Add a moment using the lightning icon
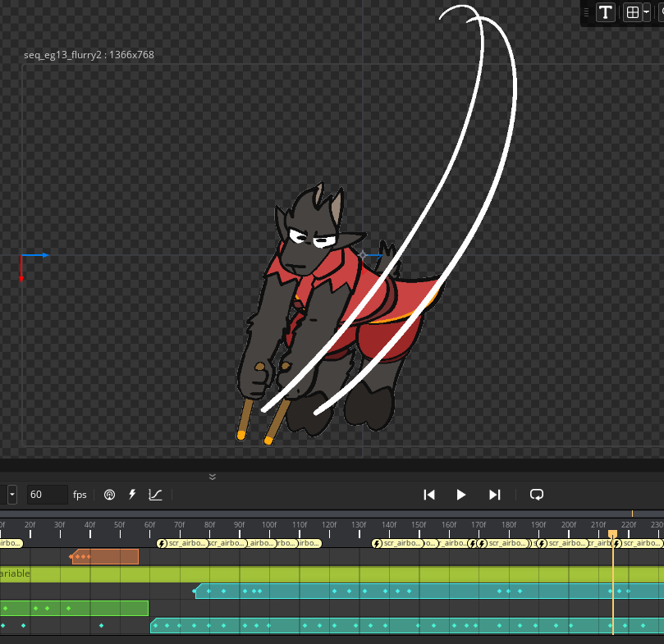Screen dimensions: 664x644 pos(132,495)
